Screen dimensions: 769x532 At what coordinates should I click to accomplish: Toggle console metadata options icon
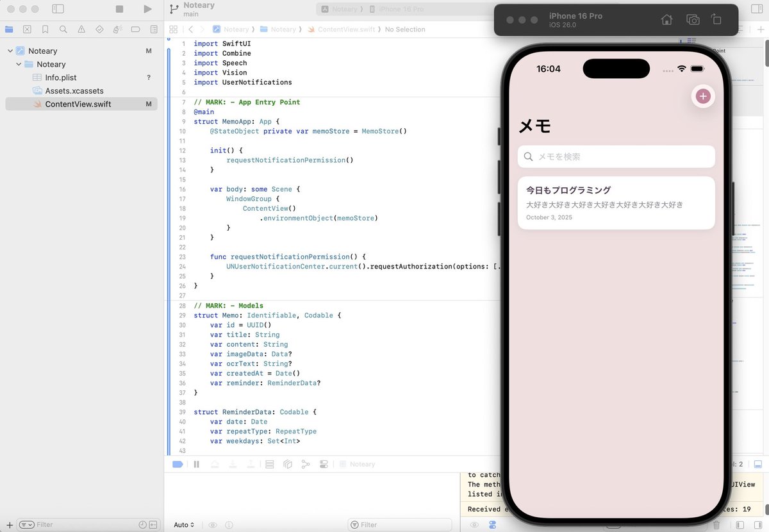tap(492, 525)
